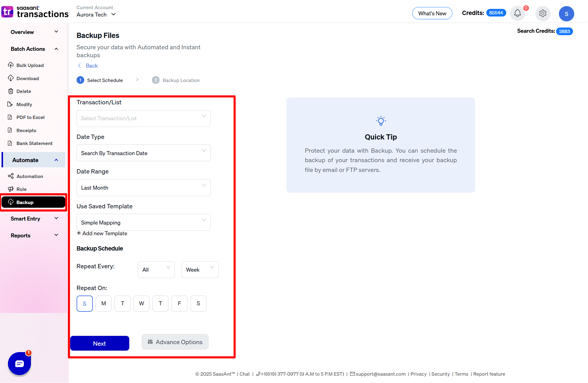Screen dimensions: 588x383
Task: Click the Bulk Upload cloud icon
Action: click(x=11, y=65)
